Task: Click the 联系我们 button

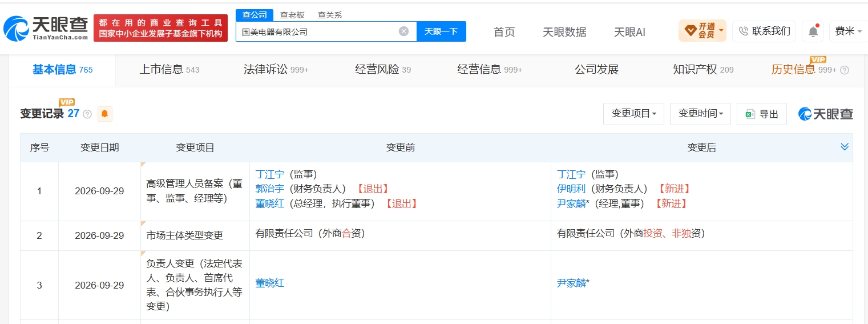Action: 764,31
